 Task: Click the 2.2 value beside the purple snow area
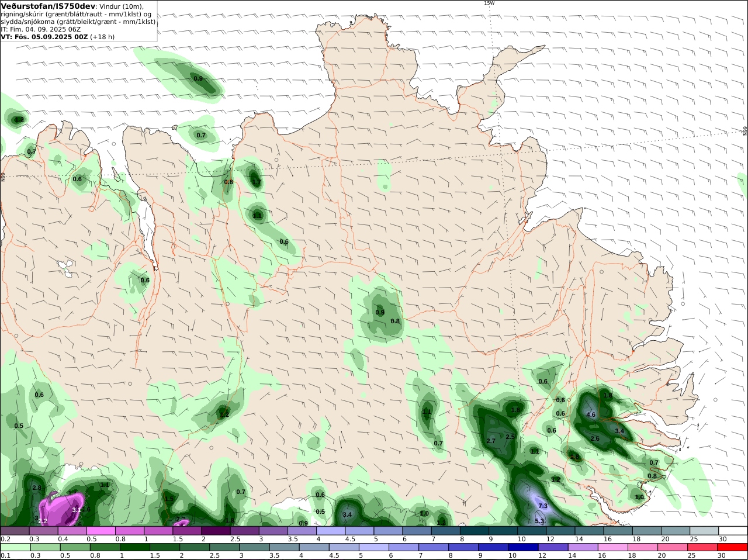[x=43, y=520]
